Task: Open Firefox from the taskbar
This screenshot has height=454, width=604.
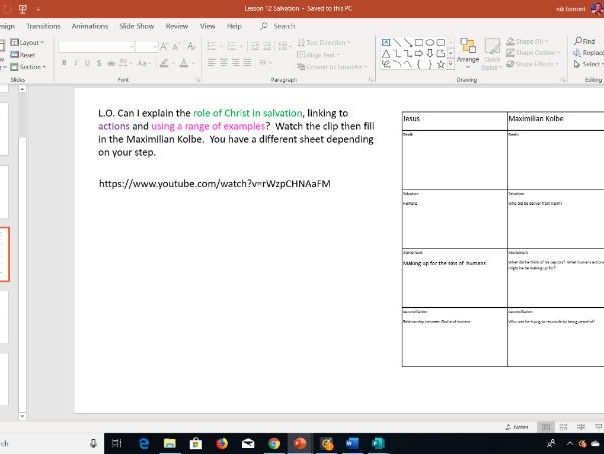Action: [222, 443]
